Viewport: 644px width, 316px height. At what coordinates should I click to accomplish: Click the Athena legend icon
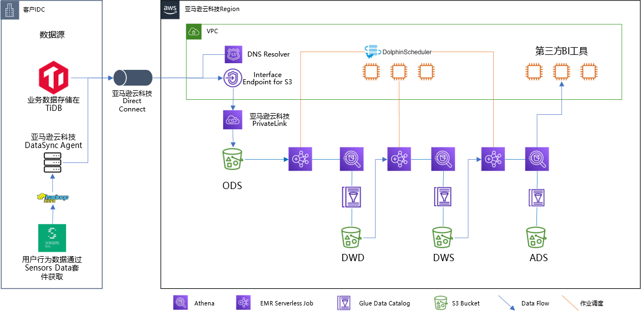(x=181, y=303)
